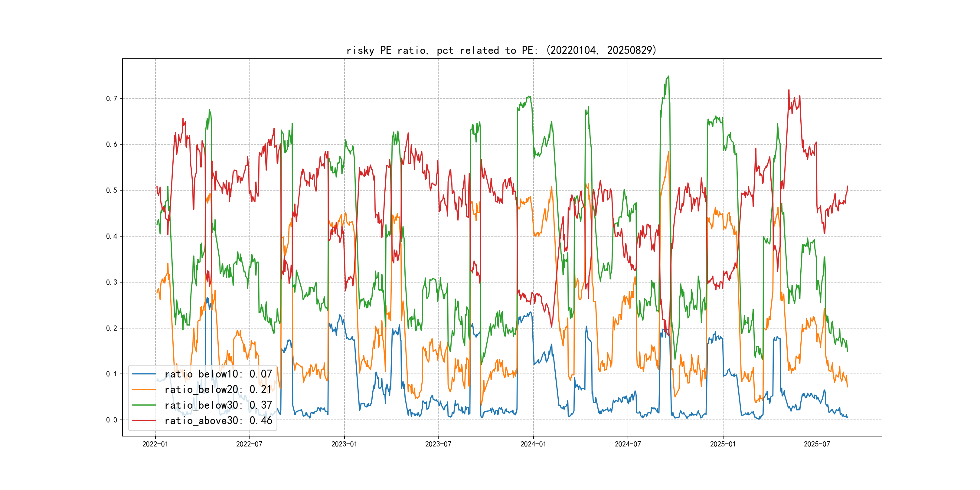Click the red ratio_above30 legend line
980x490 pixels.
point(144,420)
